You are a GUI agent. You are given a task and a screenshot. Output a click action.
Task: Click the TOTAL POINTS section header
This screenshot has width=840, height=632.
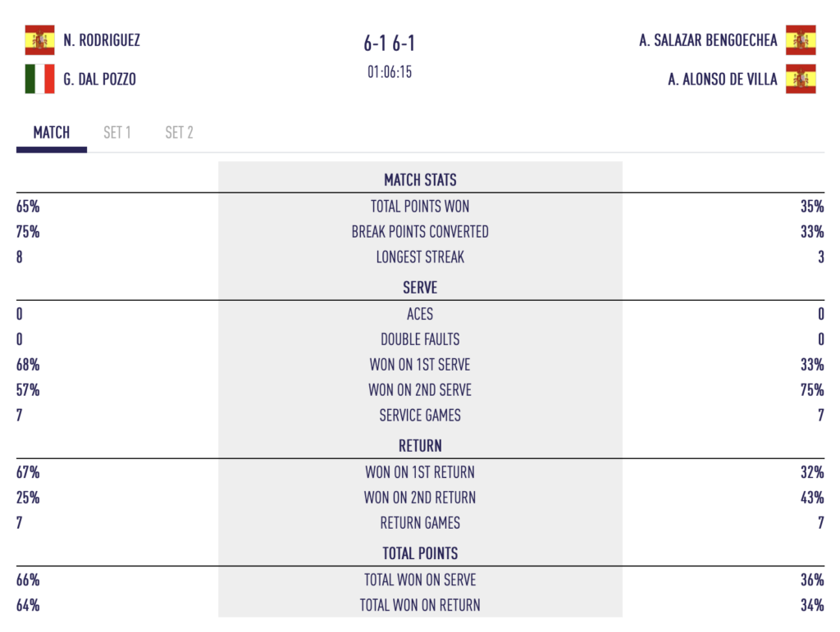420,553
